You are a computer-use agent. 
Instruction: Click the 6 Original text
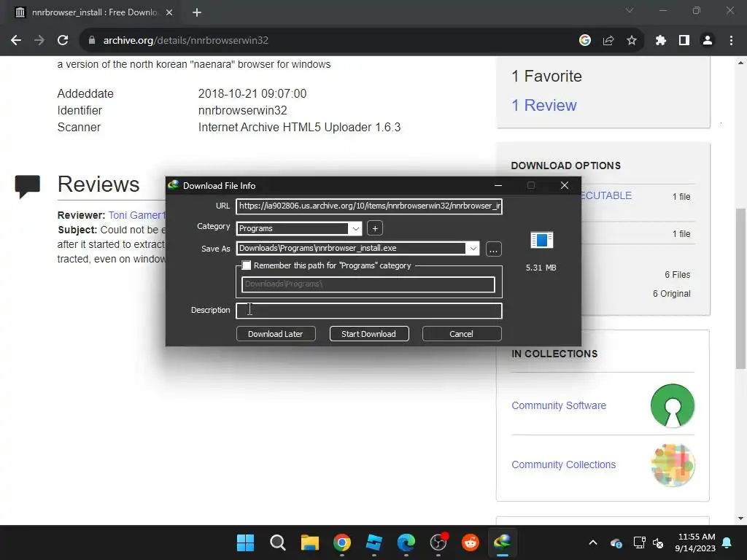pyautogui.click(x=671, y=293)
